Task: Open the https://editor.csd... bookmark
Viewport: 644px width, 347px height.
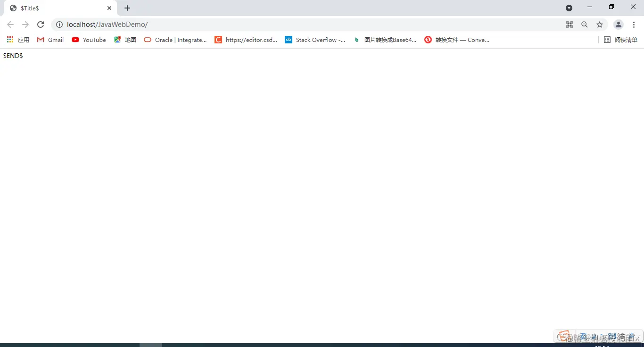Action: 246,40
